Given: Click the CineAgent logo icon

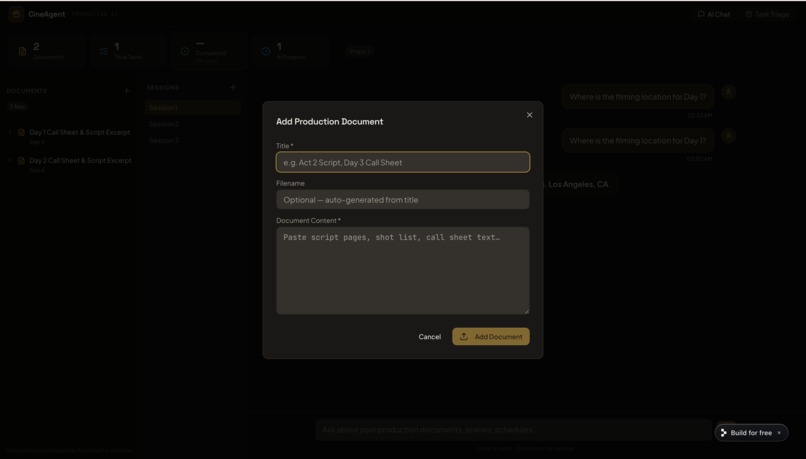Looking at the screenshot, I should click(16, 14).
